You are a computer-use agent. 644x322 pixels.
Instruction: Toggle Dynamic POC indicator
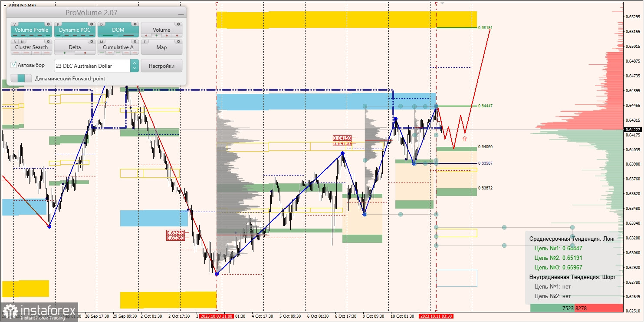(x=75, y=30)
